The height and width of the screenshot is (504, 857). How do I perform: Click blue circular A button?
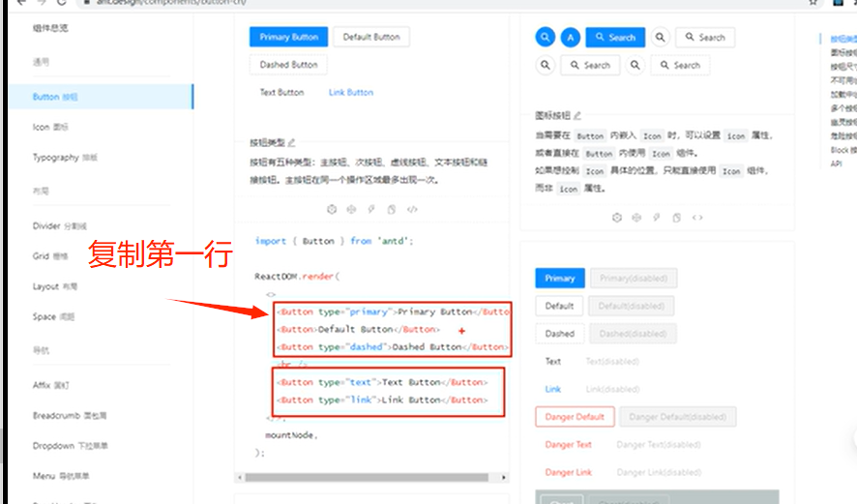pyautogui.click(x=571, y=37)
